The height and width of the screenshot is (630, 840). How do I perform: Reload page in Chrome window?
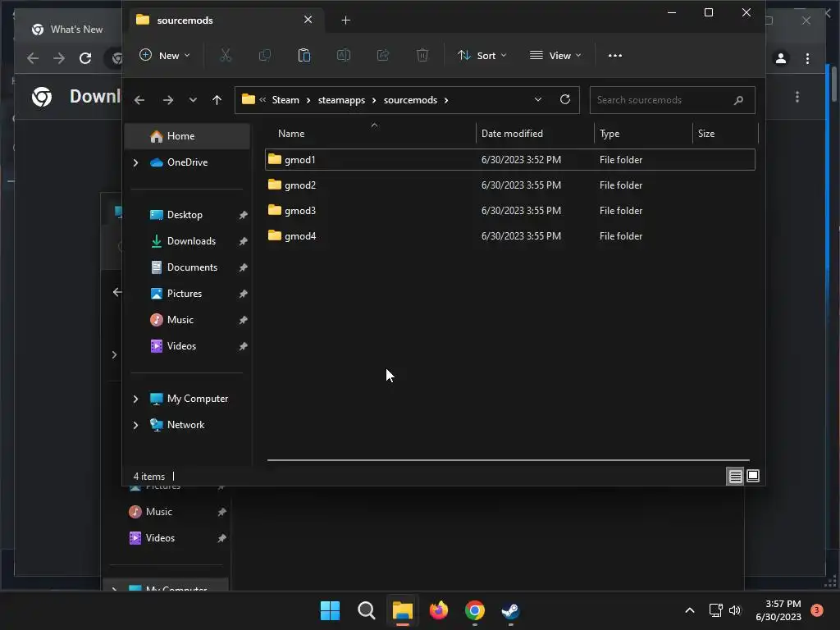(85, 58)
